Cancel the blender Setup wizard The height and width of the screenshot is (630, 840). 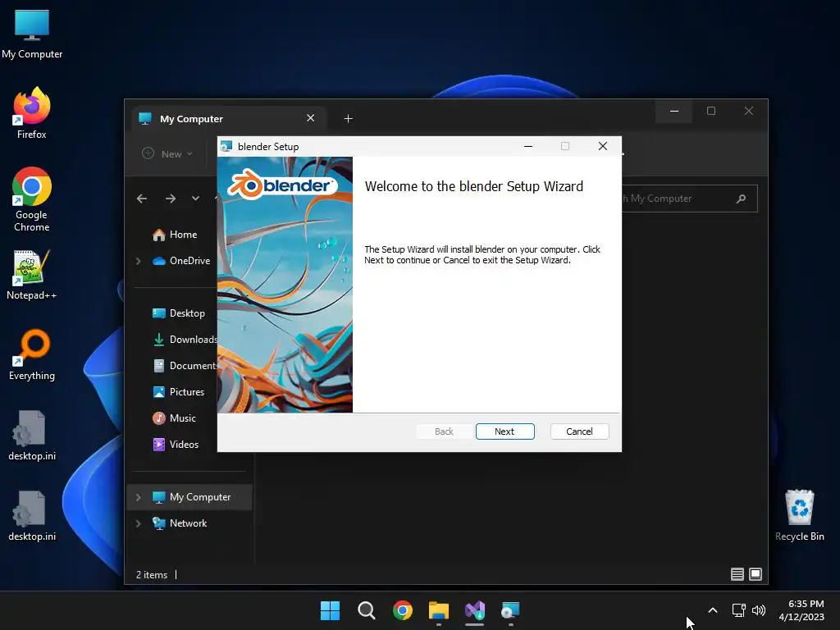pos(579,431)
